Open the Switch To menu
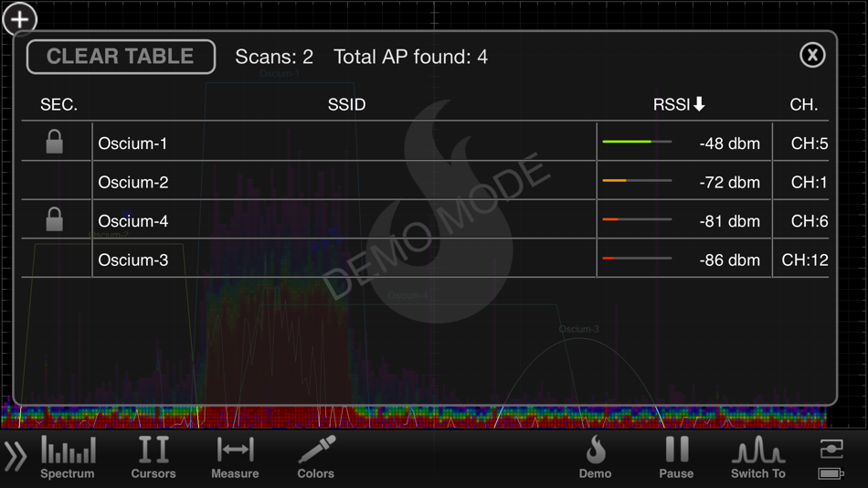Viewport: 868px width, 488px height. (x=757, y=457)
